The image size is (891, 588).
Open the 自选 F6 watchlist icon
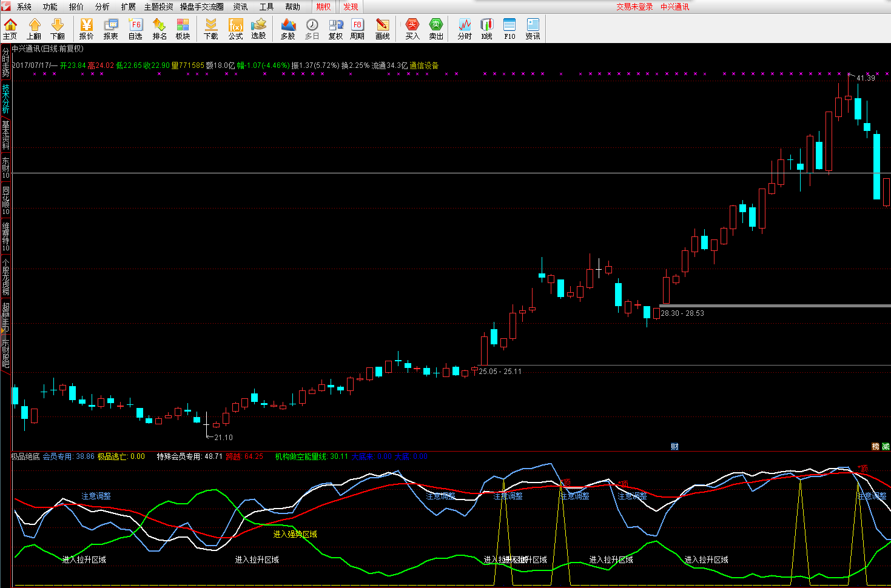pyautogui.click(x=135, y=28)
